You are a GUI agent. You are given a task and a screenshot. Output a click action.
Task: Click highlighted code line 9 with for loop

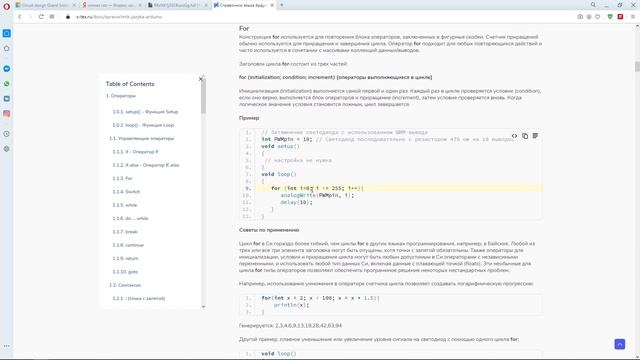pos(398,188)
